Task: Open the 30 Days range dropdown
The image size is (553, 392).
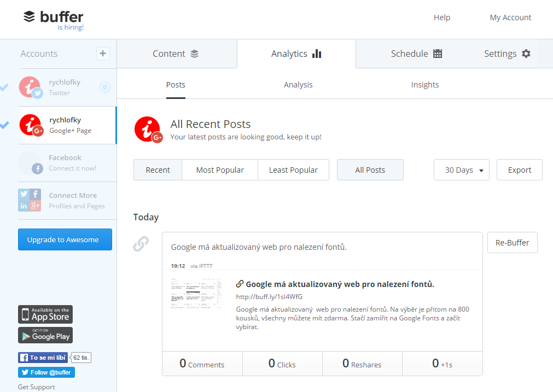Action: coord(461,170)
